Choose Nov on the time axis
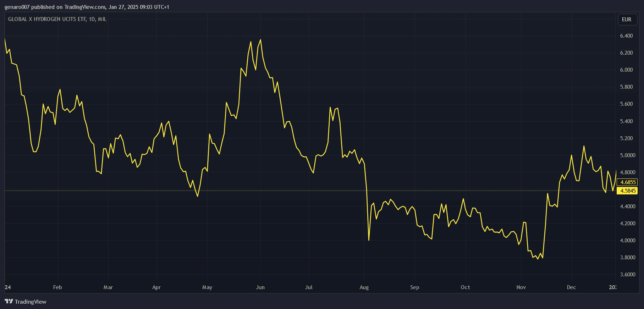644x309 pixels. click(x=521, y=287)
